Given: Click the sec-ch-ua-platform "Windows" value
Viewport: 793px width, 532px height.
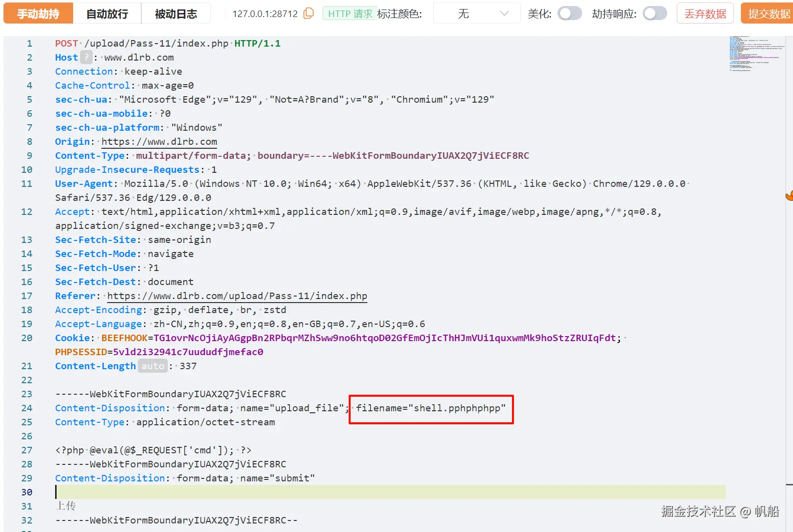Looking at the screenshot, I should point(197,128).
